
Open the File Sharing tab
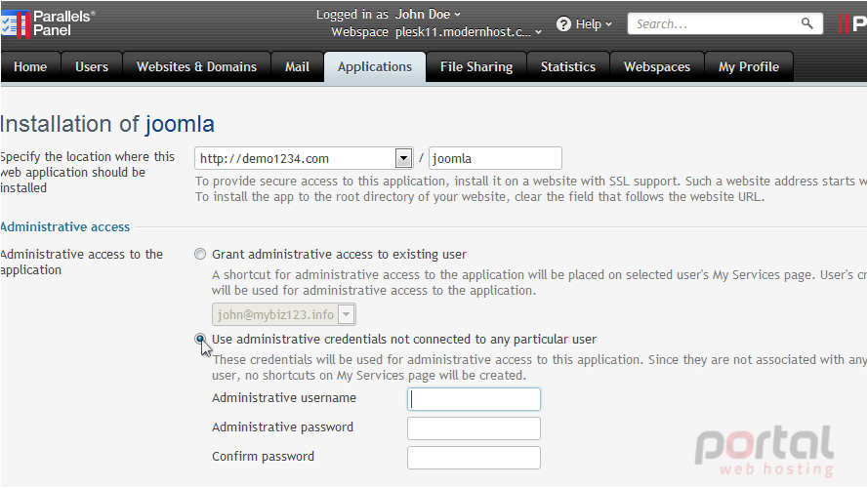[476, 67]
